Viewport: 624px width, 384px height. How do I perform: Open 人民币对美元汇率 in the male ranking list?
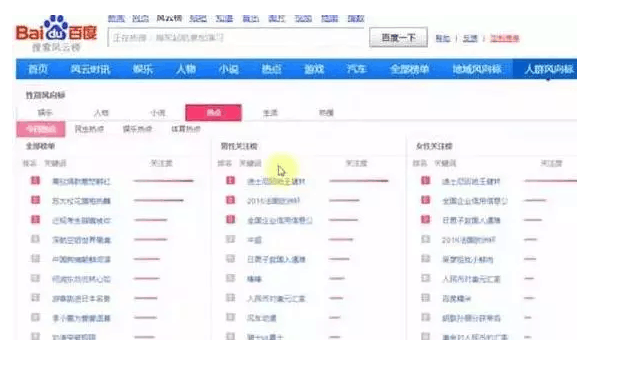pos(276,298)
